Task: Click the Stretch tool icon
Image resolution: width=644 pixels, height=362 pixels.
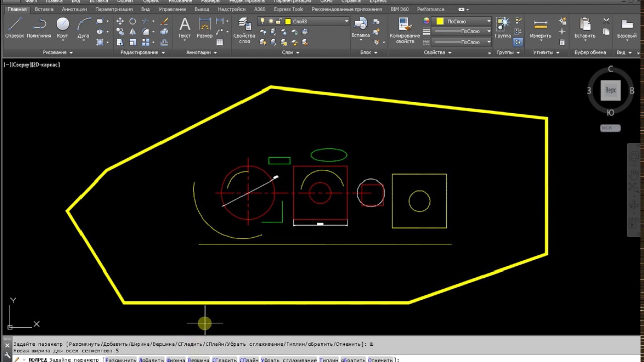Action: point(120,42)
